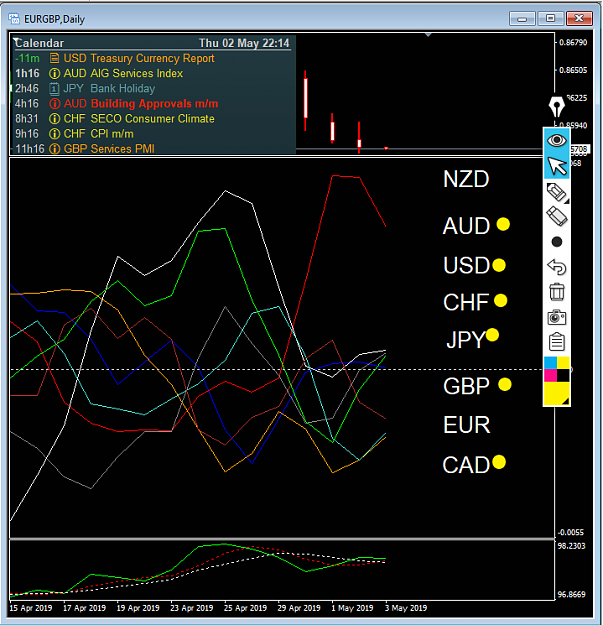Click the NZD currency label
This screenshot has width=603, height=625.
coord(466,179)
